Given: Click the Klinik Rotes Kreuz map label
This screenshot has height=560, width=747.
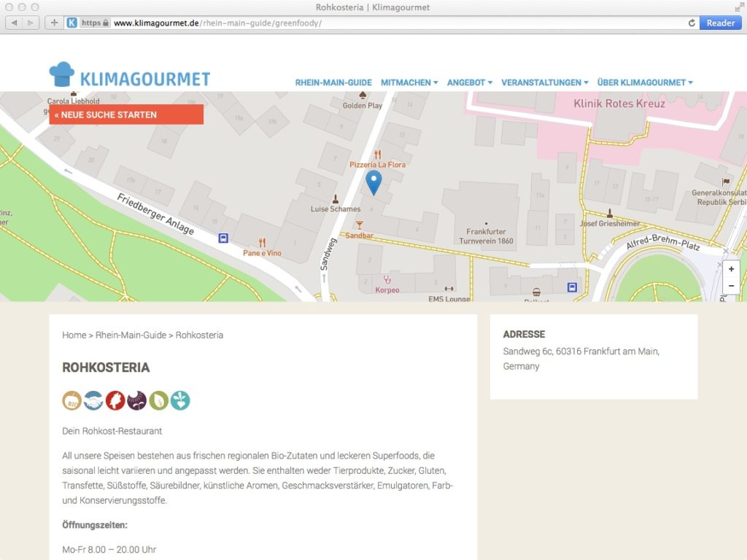Looking at the screenshot, I should click(619, 104).
